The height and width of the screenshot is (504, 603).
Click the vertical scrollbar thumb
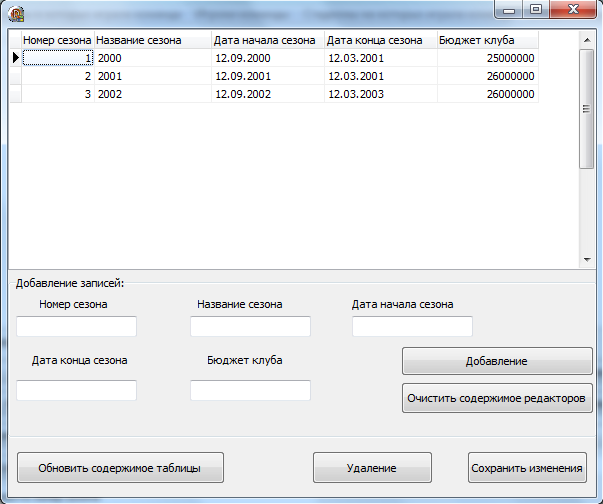[587, 109]
